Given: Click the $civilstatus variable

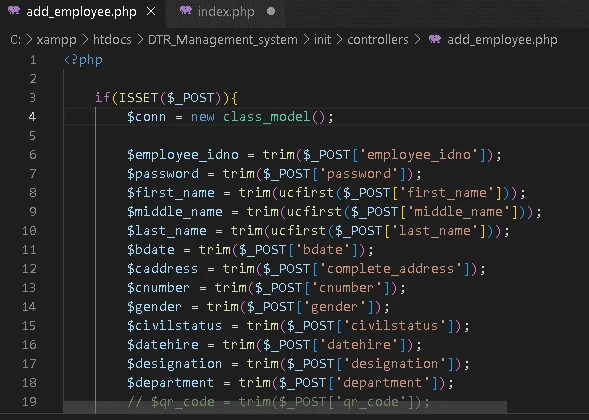Looking at the screenshot, I should (x=174, y=326).
